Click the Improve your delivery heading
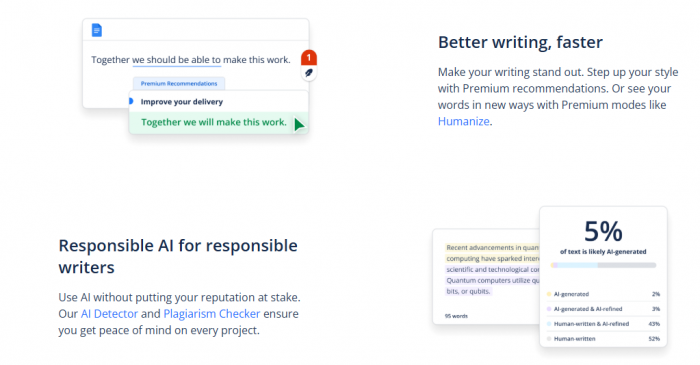This screenshot has width=700, height=365. click(182, 102)
